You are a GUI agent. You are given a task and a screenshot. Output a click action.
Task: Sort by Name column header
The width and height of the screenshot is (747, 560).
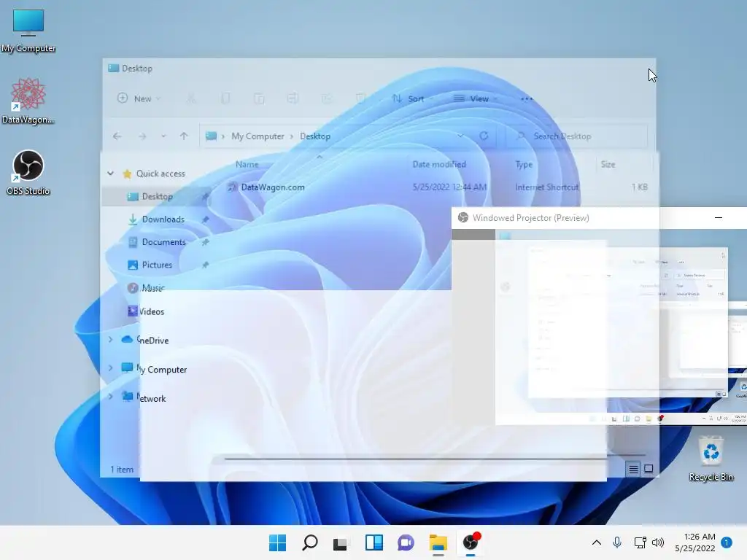pyautogui.click(x=247, y=164)
